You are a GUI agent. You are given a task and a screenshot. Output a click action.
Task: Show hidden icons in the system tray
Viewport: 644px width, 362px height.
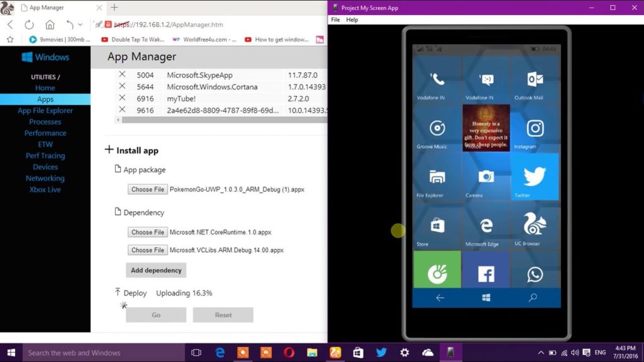[540, 353]
